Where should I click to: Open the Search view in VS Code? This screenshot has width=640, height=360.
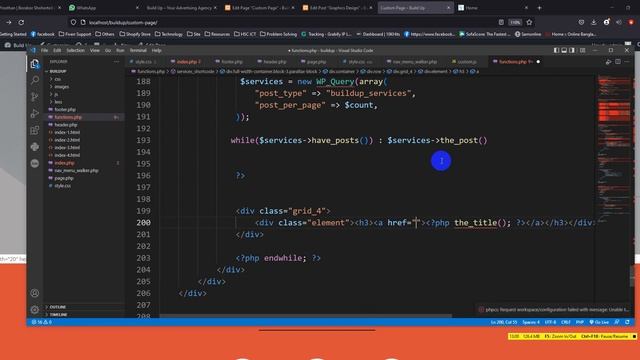(x=35, y=80)
